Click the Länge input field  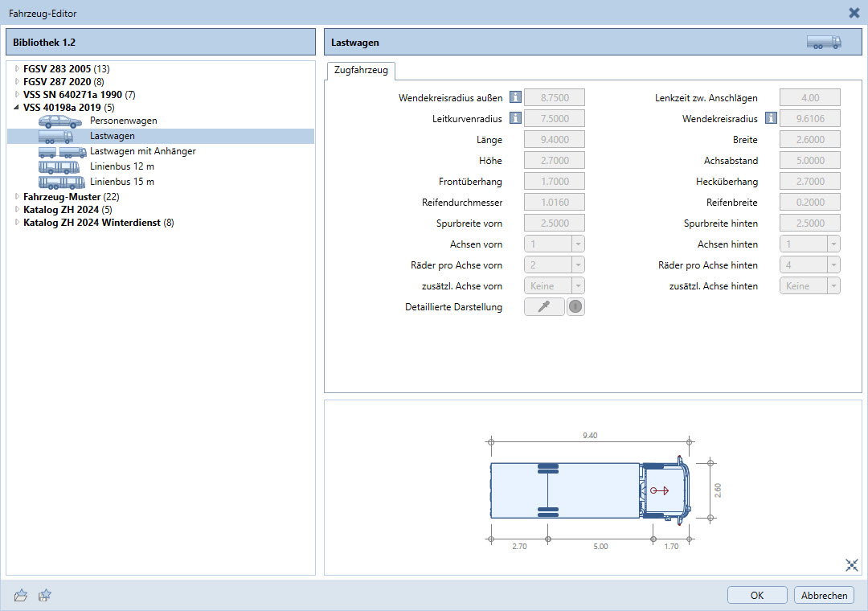coord(554,140)
